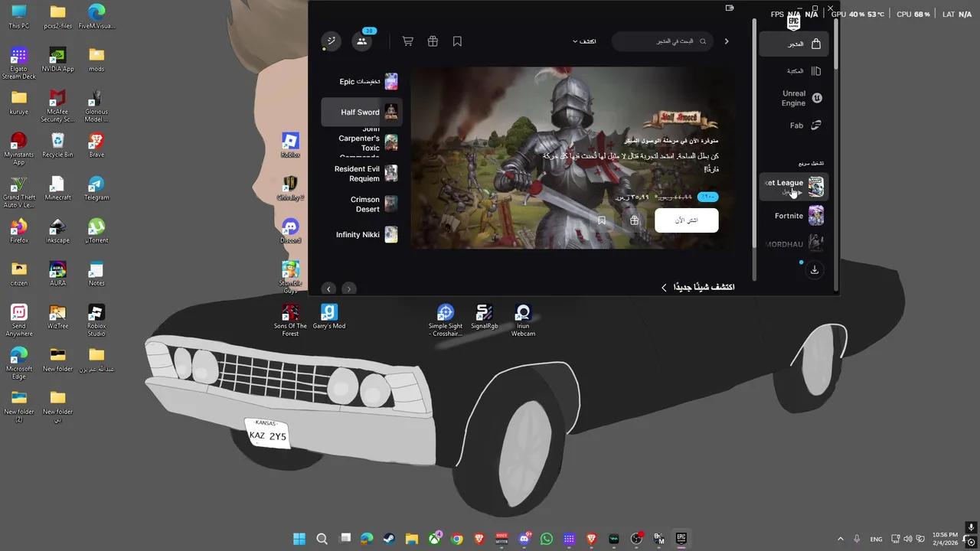The width and height of the screenshot is (980, 551).
Task: Click the previous arrow below the carousel
Action: click(x=328, y=289)
